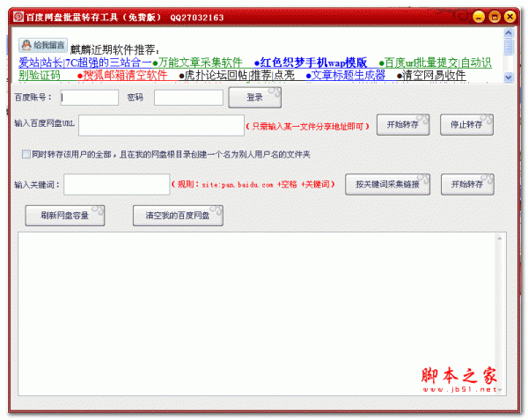Click the 麒麟近期软件推荐 heading text

(114, 50)
